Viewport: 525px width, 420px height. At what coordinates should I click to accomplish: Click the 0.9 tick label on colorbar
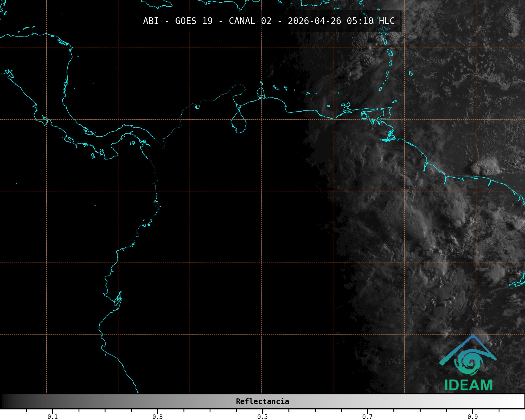click(473, 417)
